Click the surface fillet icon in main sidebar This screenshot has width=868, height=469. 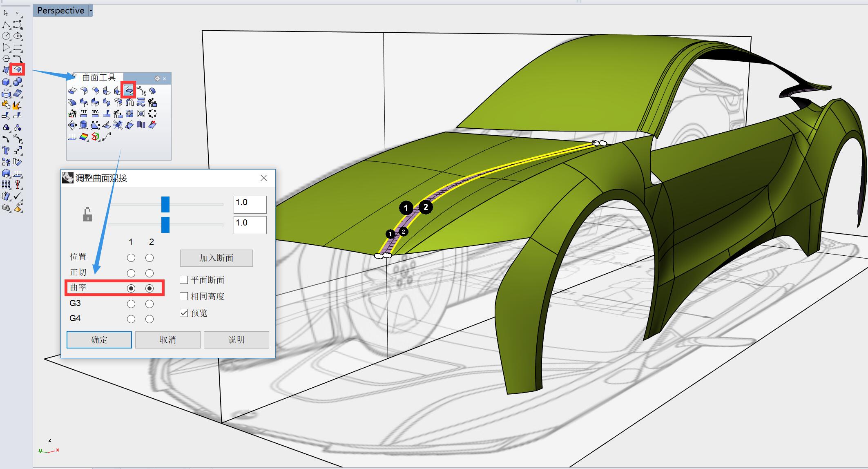(x=18, y=69)
